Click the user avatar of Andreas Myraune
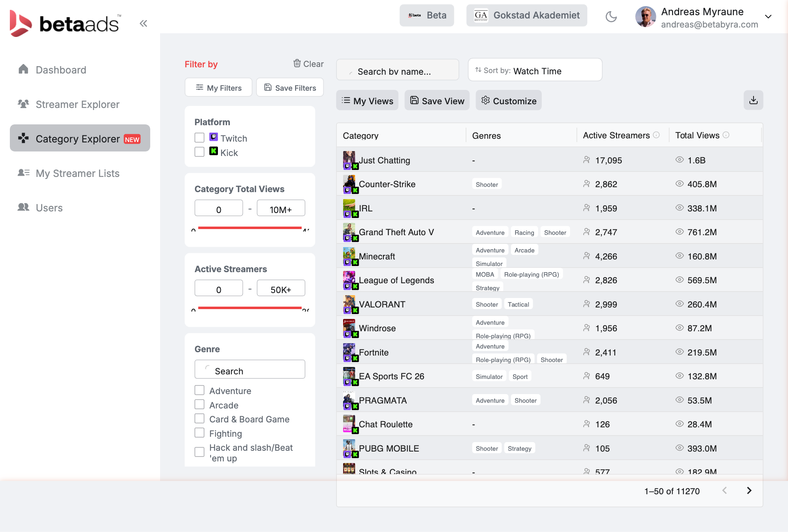Image resolution: width=788 pixels, height=532 pixels. pos(646,17)
